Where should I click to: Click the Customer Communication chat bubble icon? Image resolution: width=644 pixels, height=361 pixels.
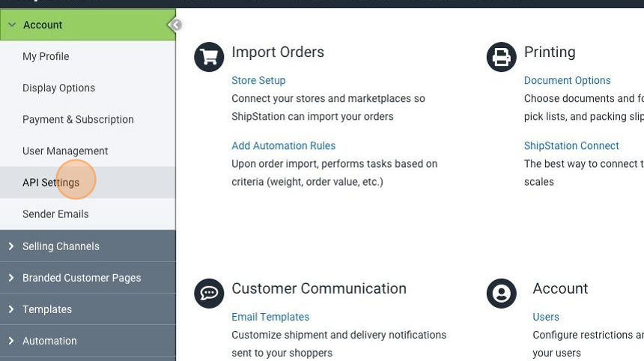pyautogui.click(x=209, y=294)
